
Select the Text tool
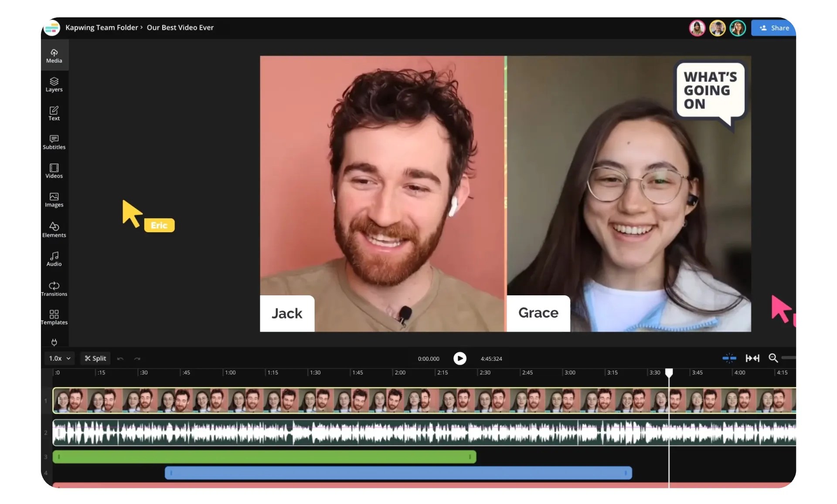[54, 113]
